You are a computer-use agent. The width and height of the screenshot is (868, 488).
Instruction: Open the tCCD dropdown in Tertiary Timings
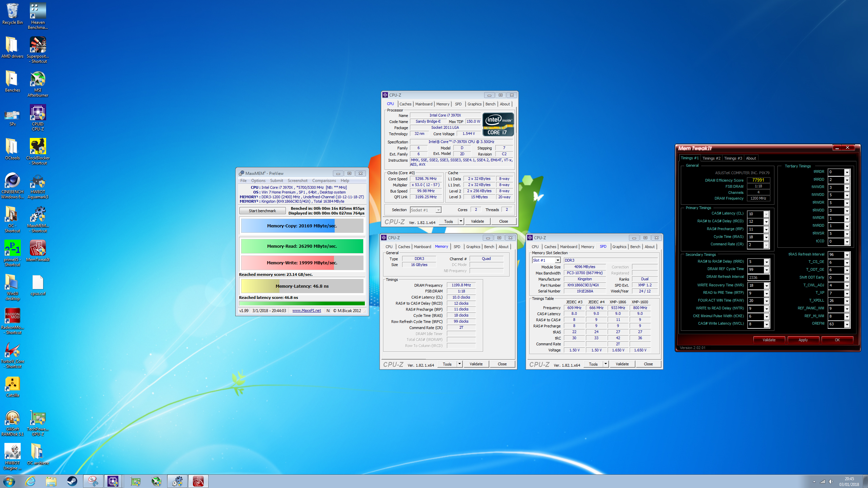[847, 242]
